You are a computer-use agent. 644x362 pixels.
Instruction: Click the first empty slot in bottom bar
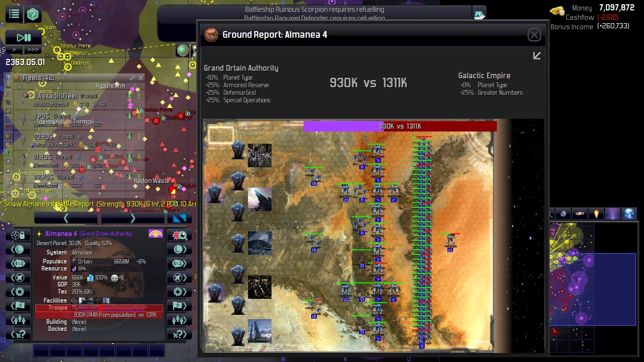tap(41, 350)
